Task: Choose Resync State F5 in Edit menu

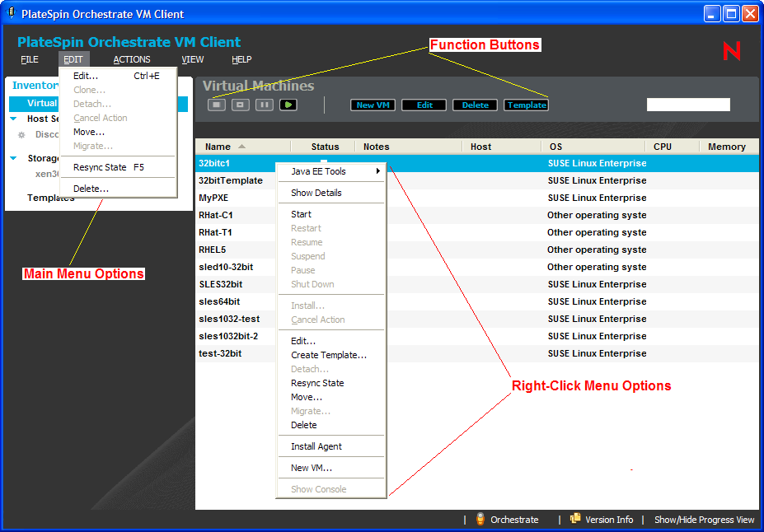Action: tap(117, 167)
